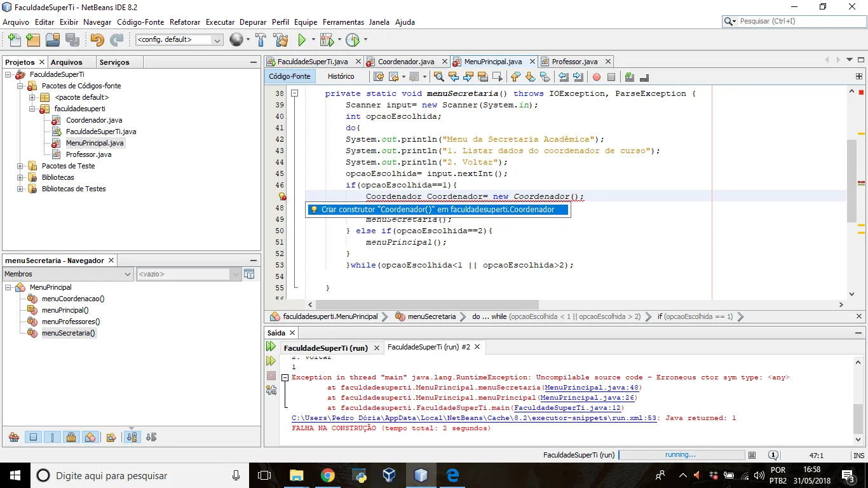
Task: Click the MenuPrincipal.java:48 stack trace link
Action: coord(592,388)
